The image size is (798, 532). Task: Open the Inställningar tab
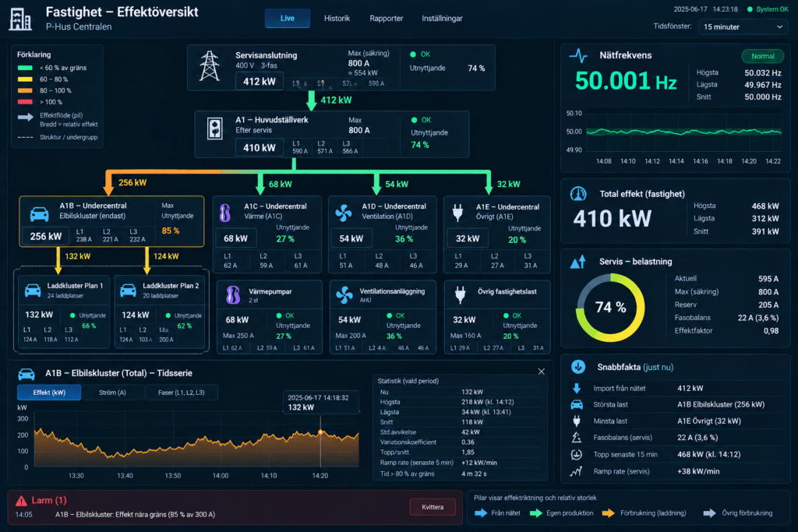[443, 19]
